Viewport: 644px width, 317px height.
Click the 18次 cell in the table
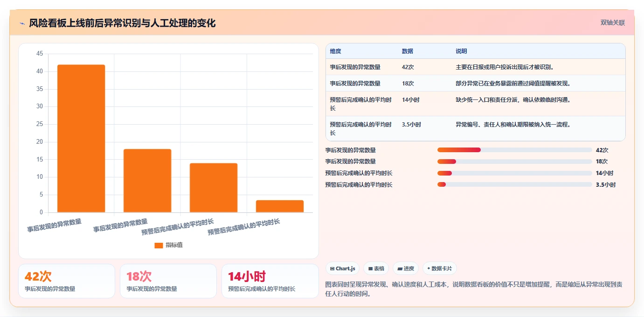click(x=408, y=84)
